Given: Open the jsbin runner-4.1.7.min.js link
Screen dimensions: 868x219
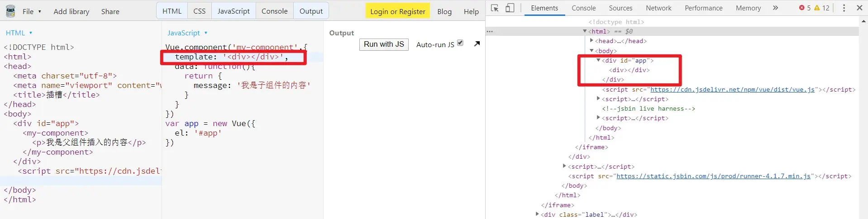Looking at the screenshot, I should coord(713,176).
